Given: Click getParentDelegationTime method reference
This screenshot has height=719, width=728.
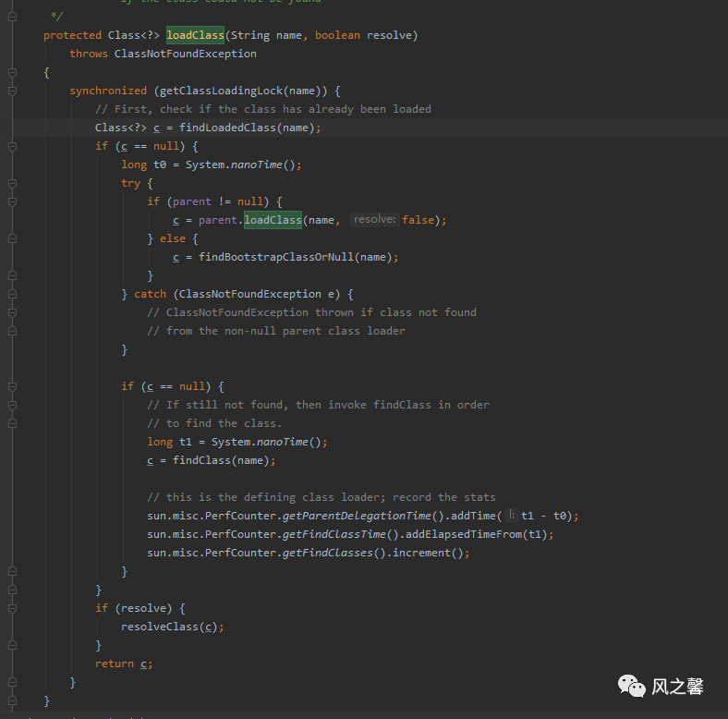Looking at the screenshot, I should 357,516.
